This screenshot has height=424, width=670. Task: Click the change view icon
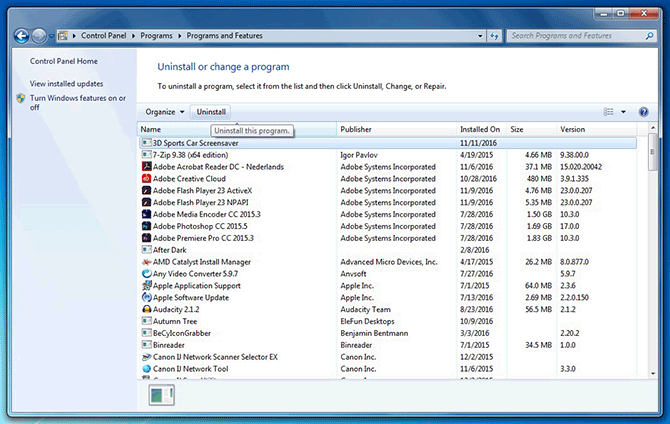point(608,112)
